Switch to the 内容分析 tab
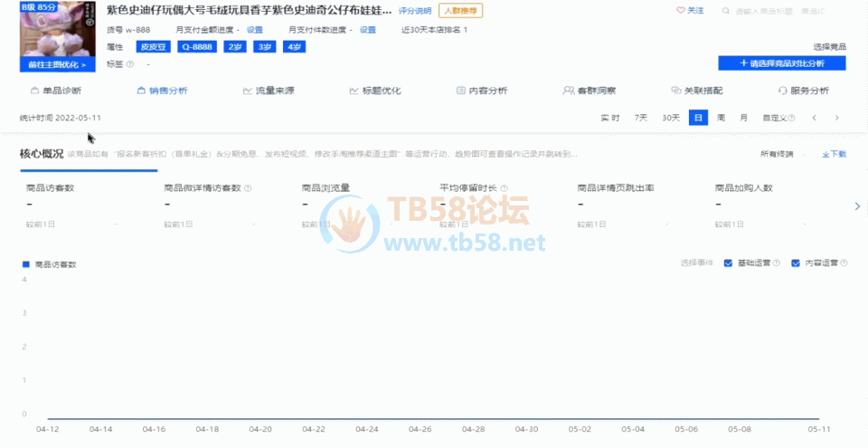 click(x=481, y=91)
